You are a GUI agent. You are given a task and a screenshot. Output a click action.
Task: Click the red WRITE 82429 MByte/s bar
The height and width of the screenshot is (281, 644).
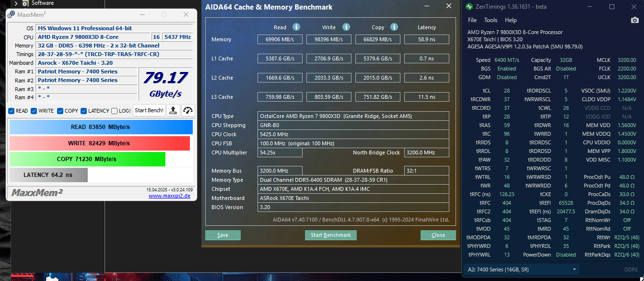(x=99, y=143)
